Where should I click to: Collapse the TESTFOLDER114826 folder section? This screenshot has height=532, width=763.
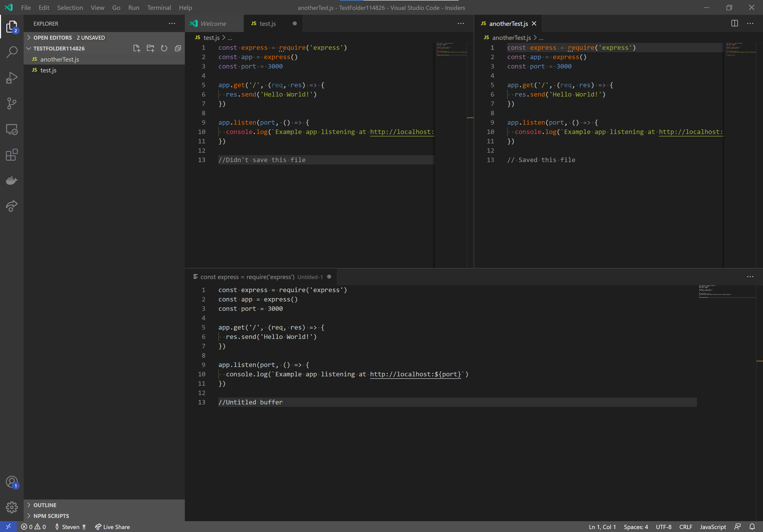[x=59, y=49]
